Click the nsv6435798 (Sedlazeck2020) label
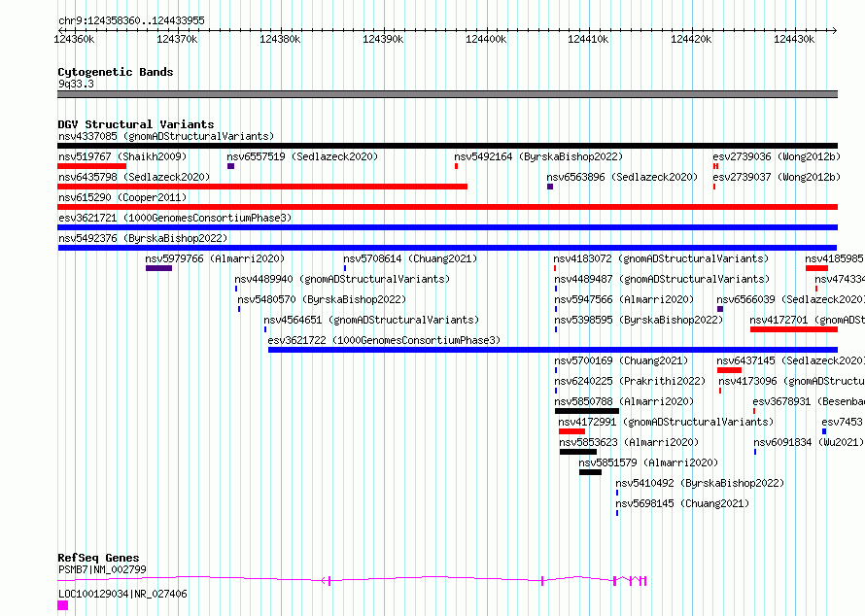Viewport: 865px width, 616px height. click(x=134, y=177)
